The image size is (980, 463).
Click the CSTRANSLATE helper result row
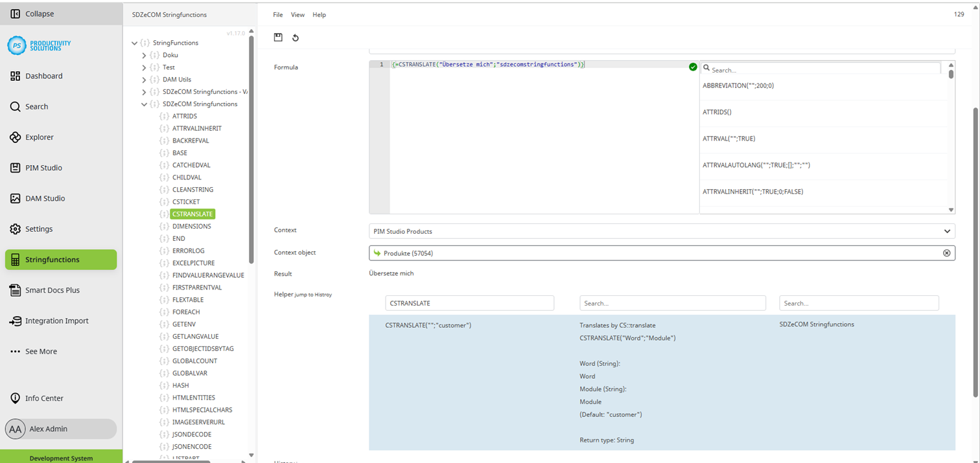pos(662,382)
